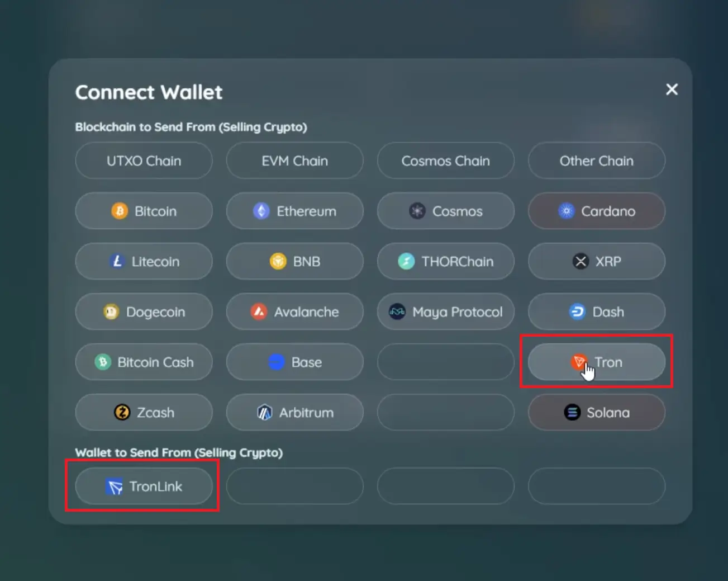Screen dimensions: 728x581
Task: Pick THORChain as the blockchain
Action: tap(445, 262)
